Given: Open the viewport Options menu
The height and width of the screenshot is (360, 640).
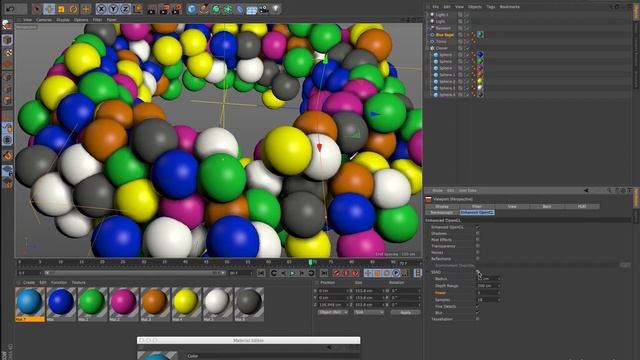Looking at the screenshot, I should [x=81, y=20].
